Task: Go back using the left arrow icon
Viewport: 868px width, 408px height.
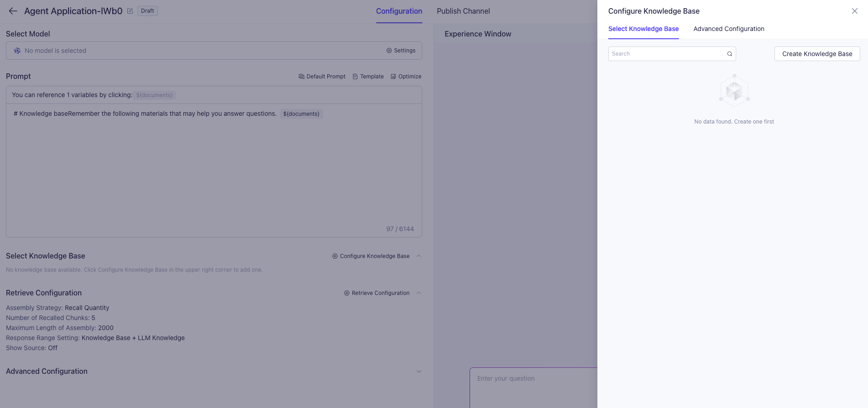Action: [13, 11]
